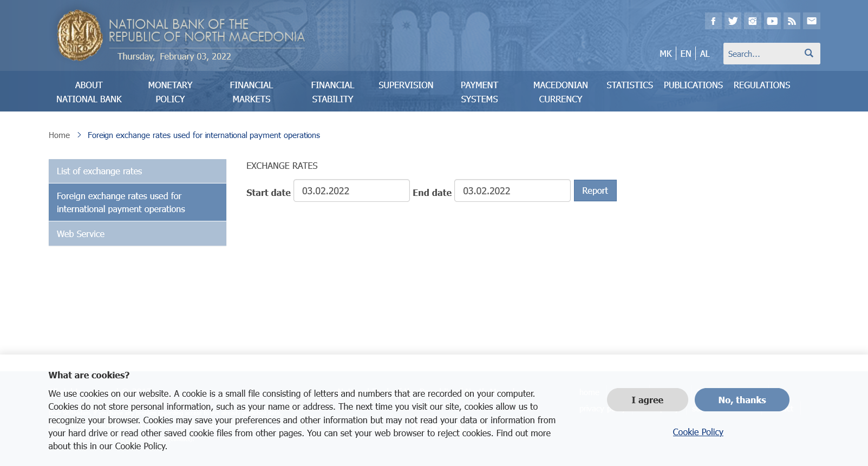
Task: Open the Twitter social icon
Action: 733,21
